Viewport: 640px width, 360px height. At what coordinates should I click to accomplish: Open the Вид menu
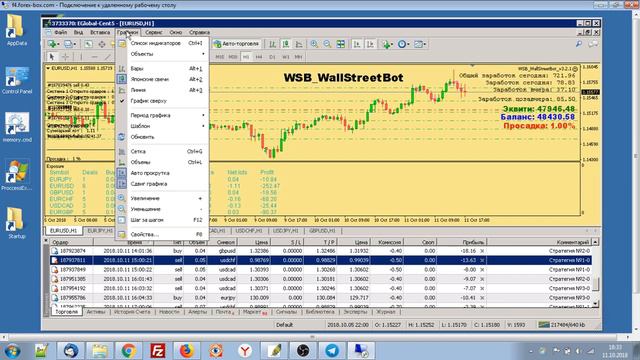coord(78,32)
